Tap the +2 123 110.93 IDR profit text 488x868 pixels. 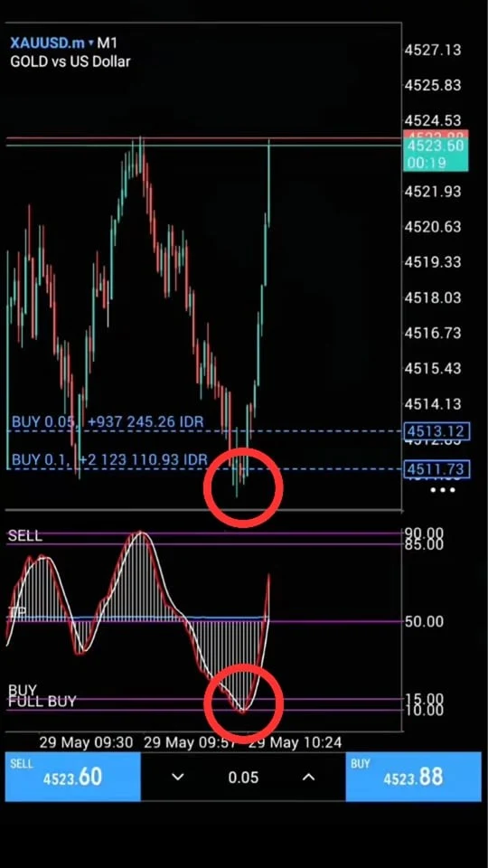pos(144,459)
